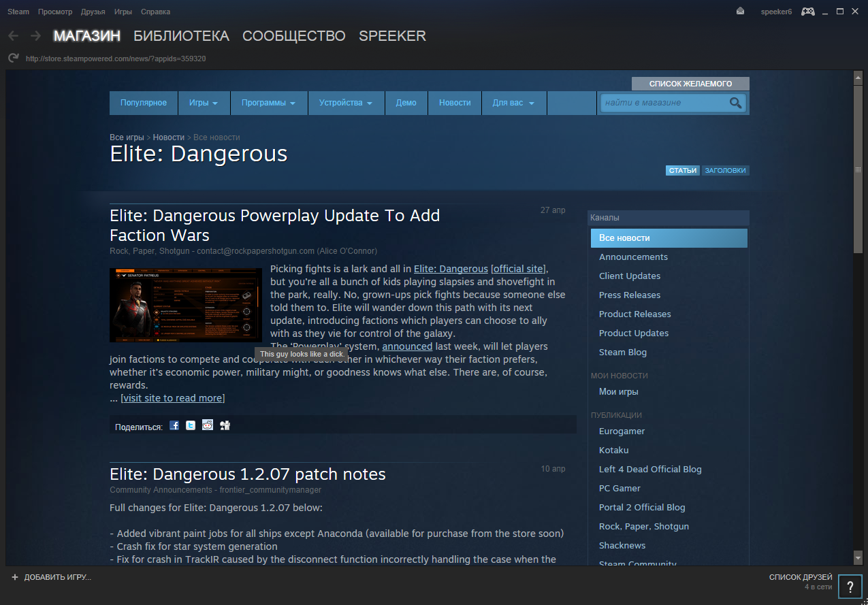Switch to the БИБЛИОТЕКА section
The image size is (868, 605).
coord(181,36)
